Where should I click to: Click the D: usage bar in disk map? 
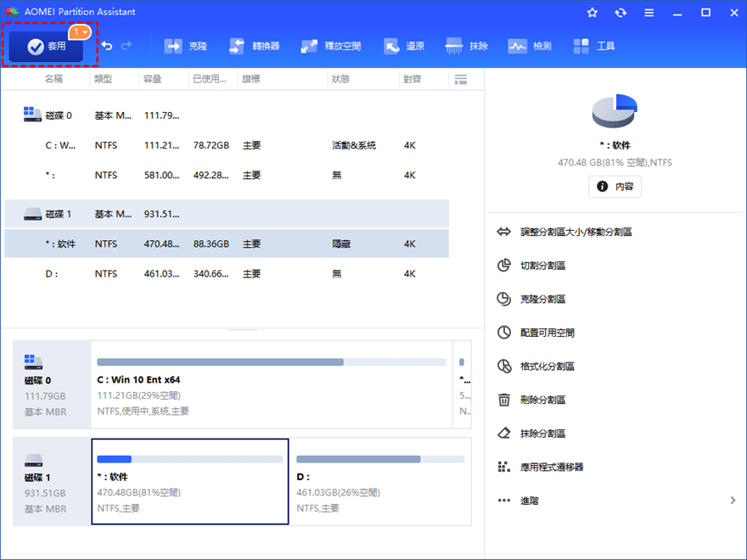[380, 459]
